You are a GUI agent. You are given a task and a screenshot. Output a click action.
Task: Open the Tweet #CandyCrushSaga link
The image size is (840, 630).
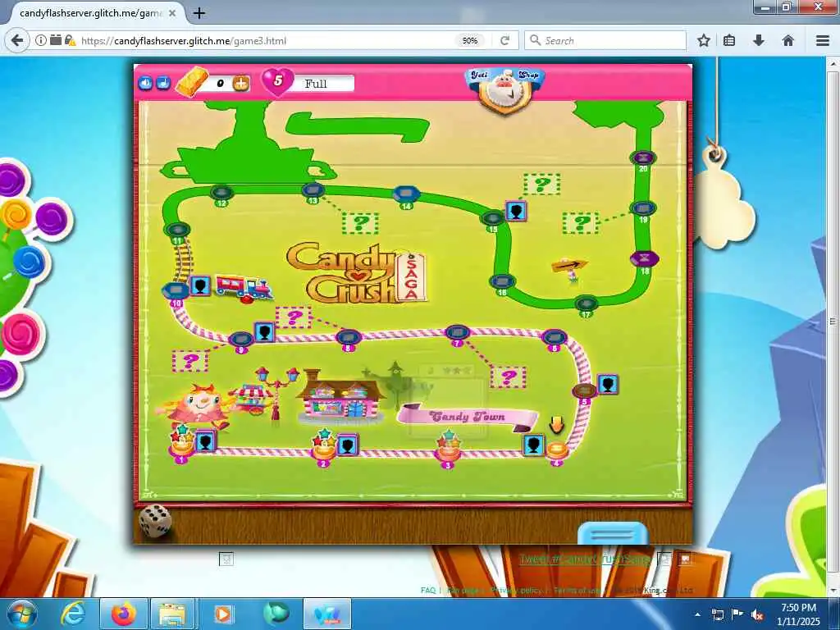(584, 559)
